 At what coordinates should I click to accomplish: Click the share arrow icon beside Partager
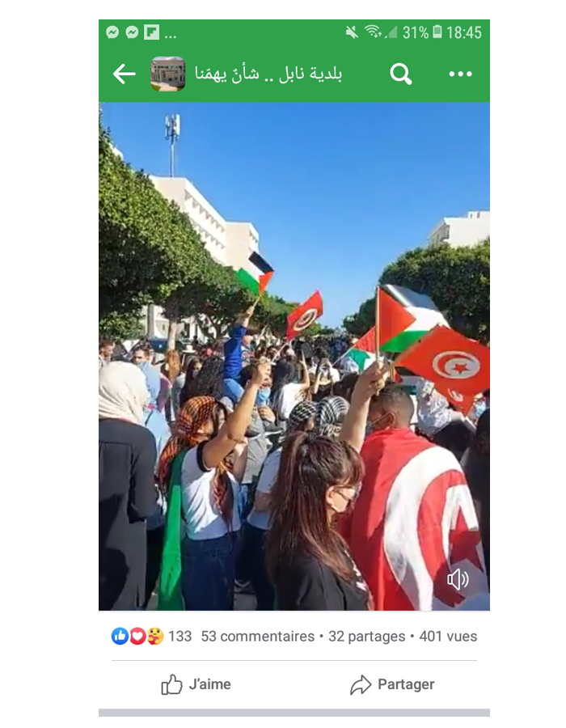pyautogui.click(x=361, y=685)
